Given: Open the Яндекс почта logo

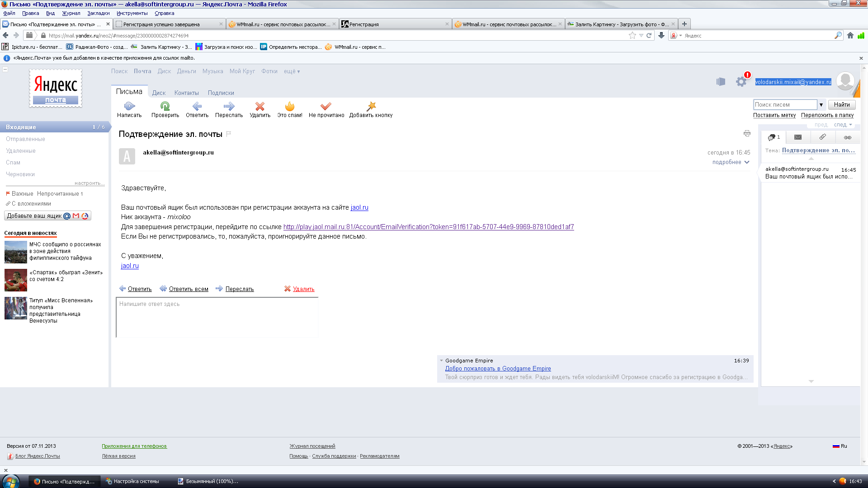Looking at the screenshot, I should (x=56, y=88).
